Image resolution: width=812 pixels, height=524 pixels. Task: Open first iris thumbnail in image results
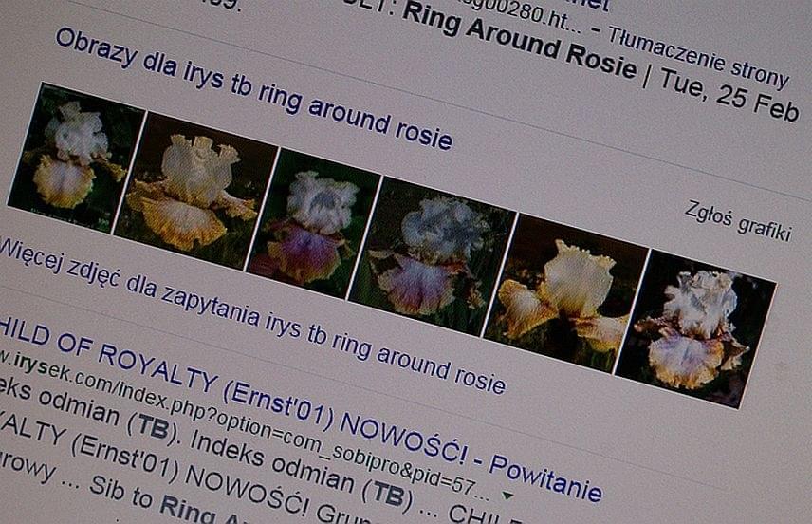coord(76,159)
